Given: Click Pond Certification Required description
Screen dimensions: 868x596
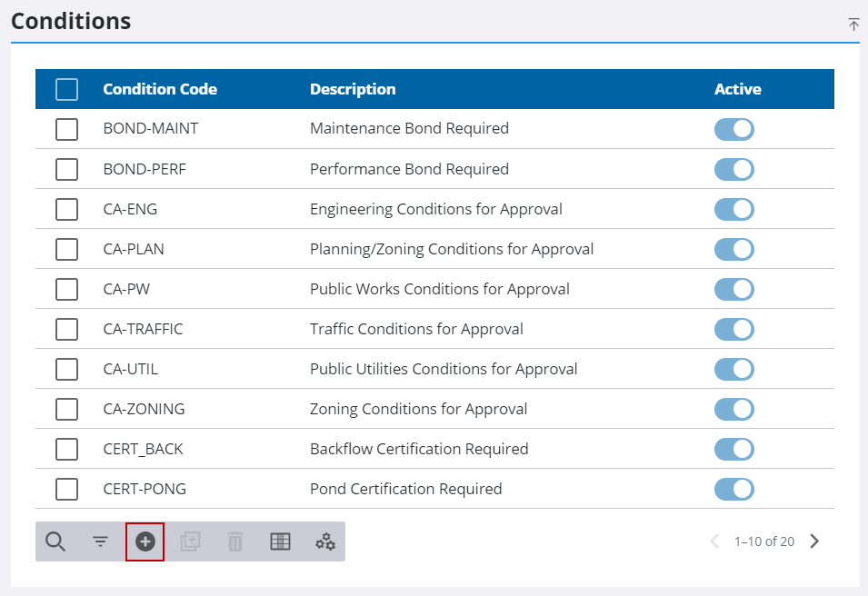Looking at the screenshot, I should (405, 489).
